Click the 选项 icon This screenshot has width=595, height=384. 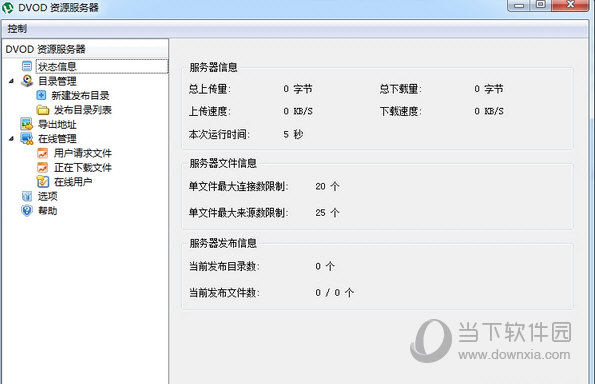(x=27, y=196)
